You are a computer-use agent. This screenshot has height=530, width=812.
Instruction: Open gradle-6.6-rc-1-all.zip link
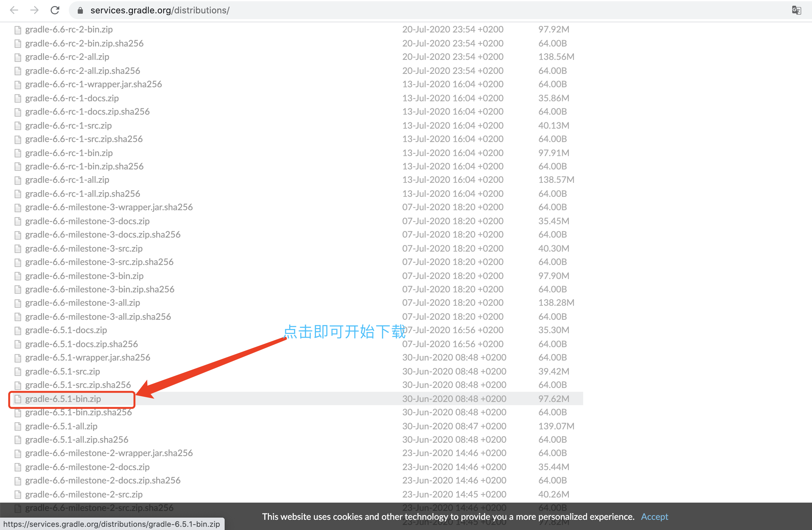(67, 180)
